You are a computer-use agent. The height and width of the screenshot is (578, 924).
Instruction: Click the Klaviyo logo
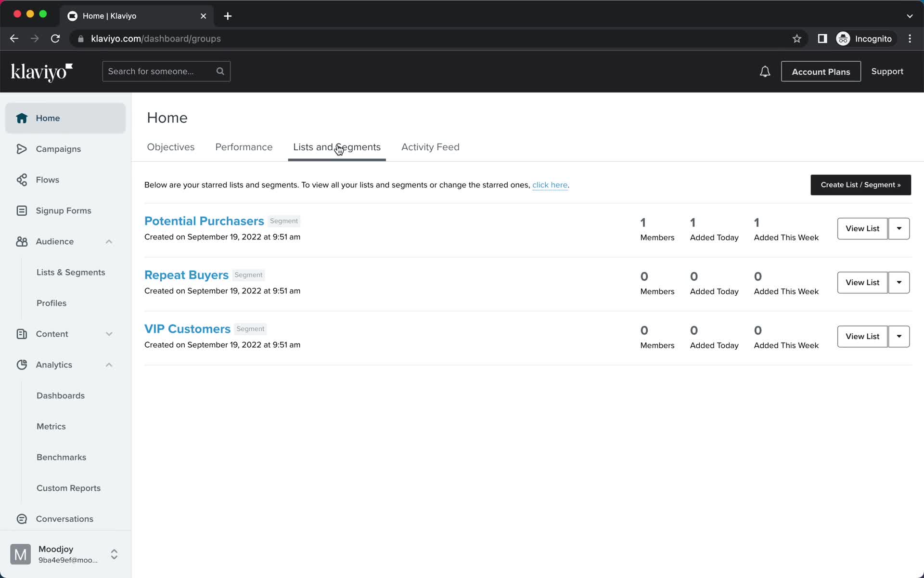pyautogui.click(x=42, y=72)
